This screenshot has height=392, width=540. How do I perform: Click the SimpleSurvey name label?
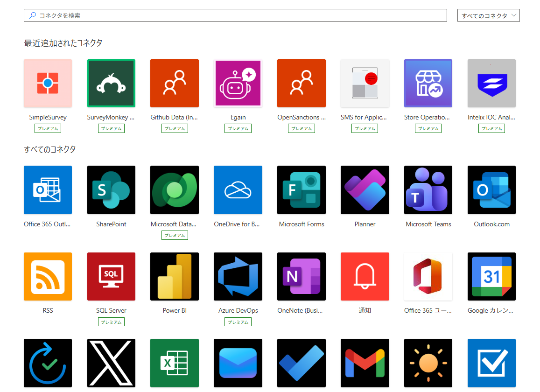pos(48,117)
